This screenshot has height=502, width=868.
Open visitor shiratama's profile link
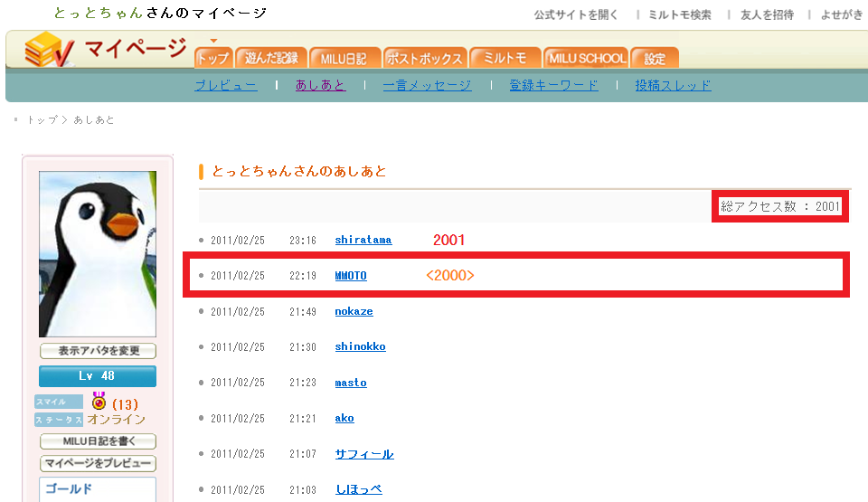click(363, 240)
